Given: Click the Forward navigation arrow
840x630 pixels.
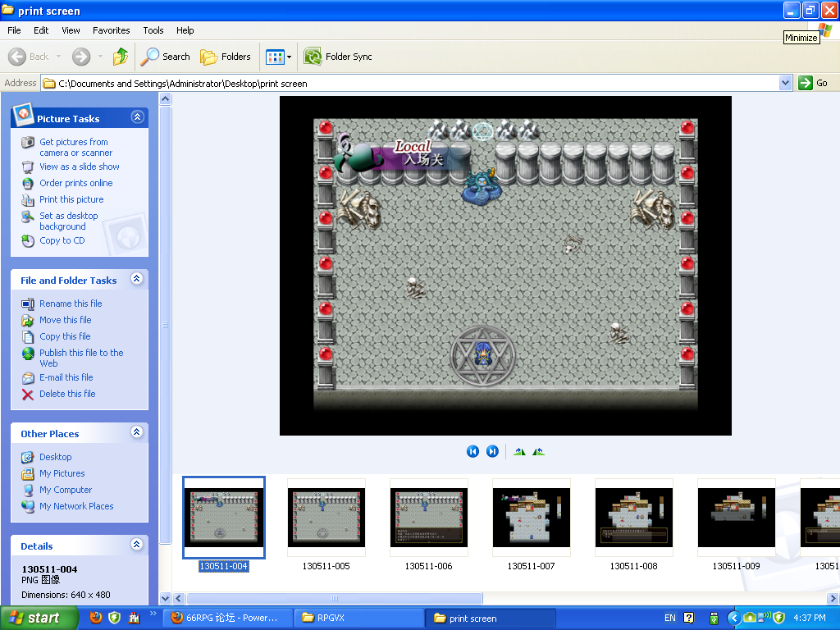Looking at the screenshot, I should (x=81, y=57).
